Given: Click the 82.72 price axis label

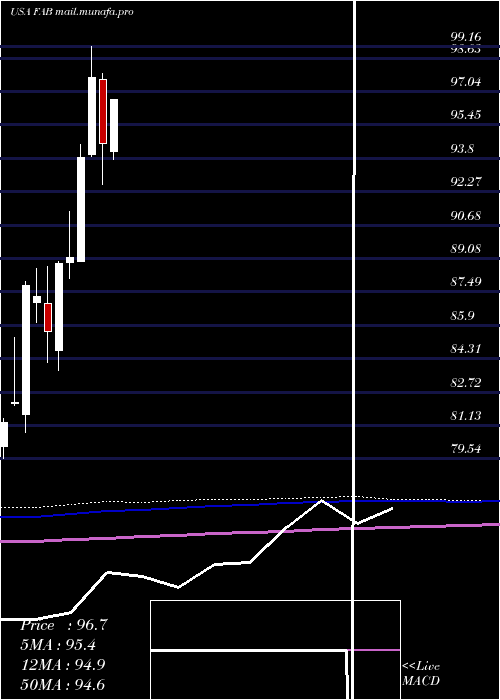Looking at the screenshot, I should (466, 383).
